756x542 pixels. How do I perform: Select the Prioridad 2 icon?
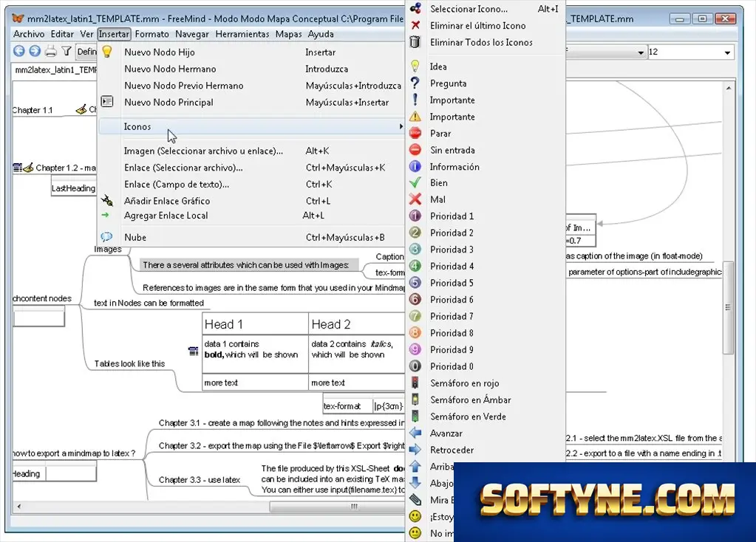(415, 233)
